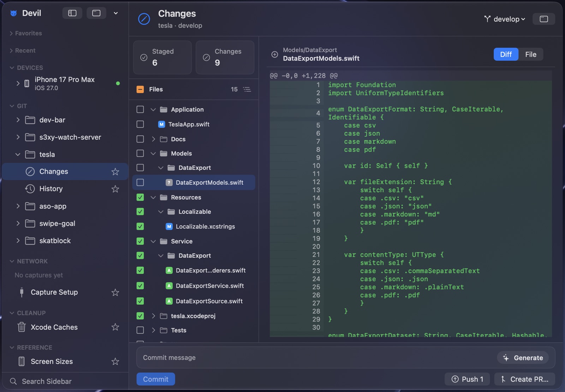The height and width of the screenshot is (392, 565).
Task: Click the Commit button
Action: pyautogui.click(x=156, y=379)
